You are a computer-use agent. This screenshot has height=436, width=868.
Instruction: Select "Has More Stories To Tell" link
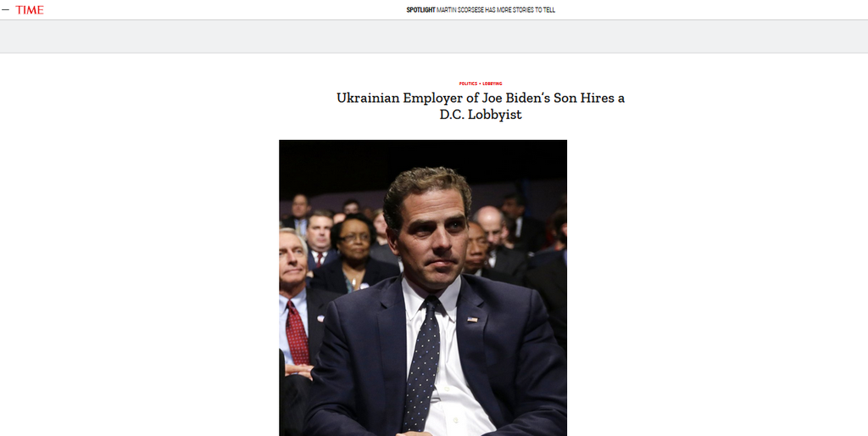coord(520,10)
